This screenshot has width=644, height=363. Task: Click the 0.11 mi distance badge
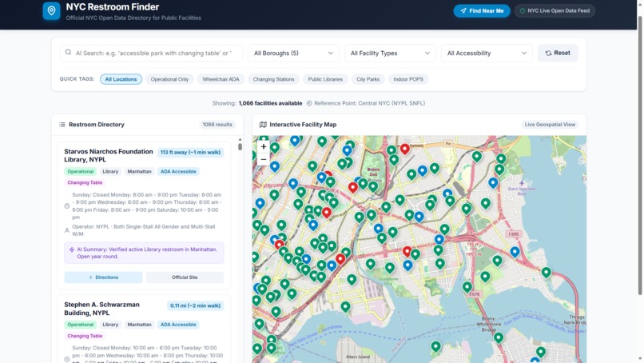[x=195, y=305]
